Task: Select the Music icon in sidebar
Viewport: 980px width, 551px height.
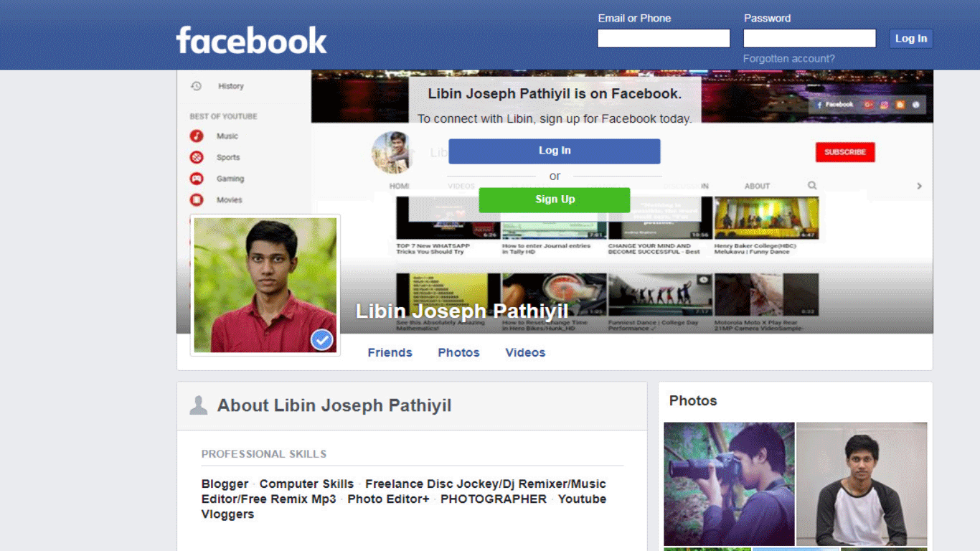Action: (x=197, y=136)
